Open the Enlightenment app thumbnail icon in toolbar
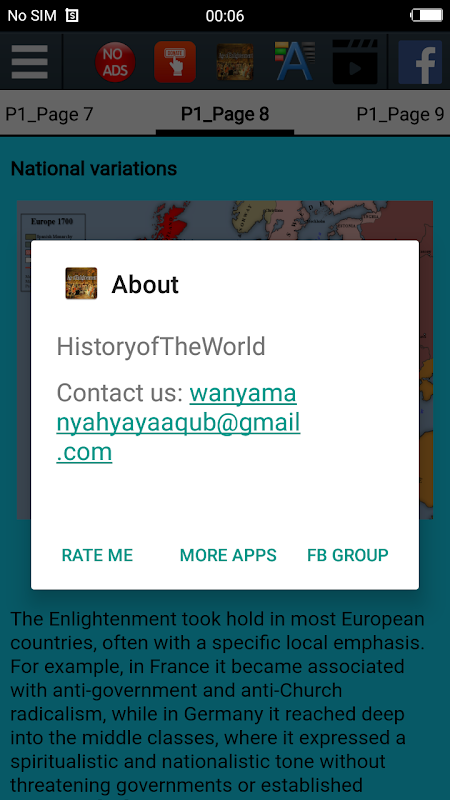This screenshot has height=800, width=450. [235, 62]
